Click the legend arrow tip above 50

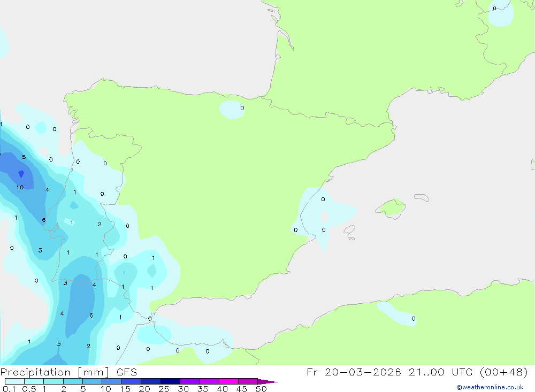pos(267,382)
